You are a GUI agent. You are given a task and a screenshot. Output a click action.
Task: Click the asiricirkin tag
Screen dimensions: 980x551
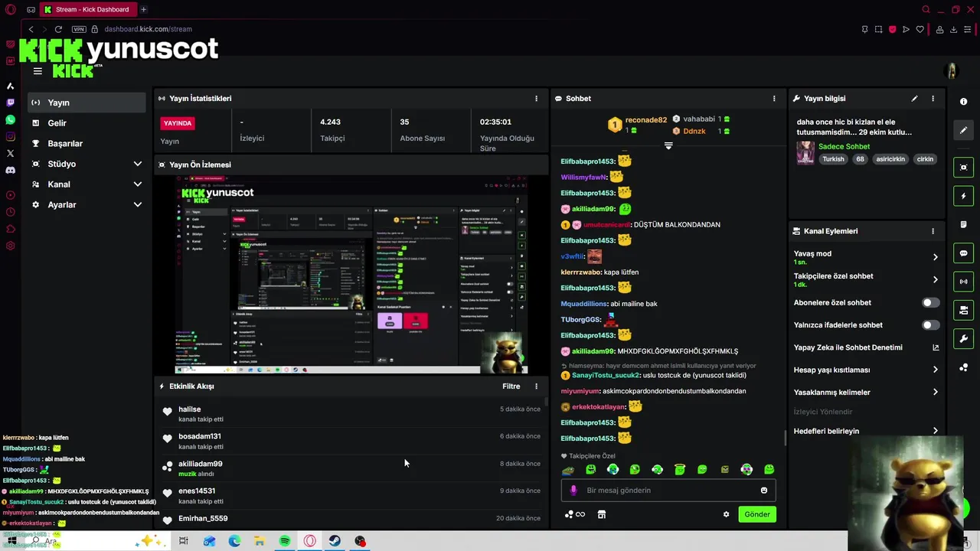click(890, 159)
